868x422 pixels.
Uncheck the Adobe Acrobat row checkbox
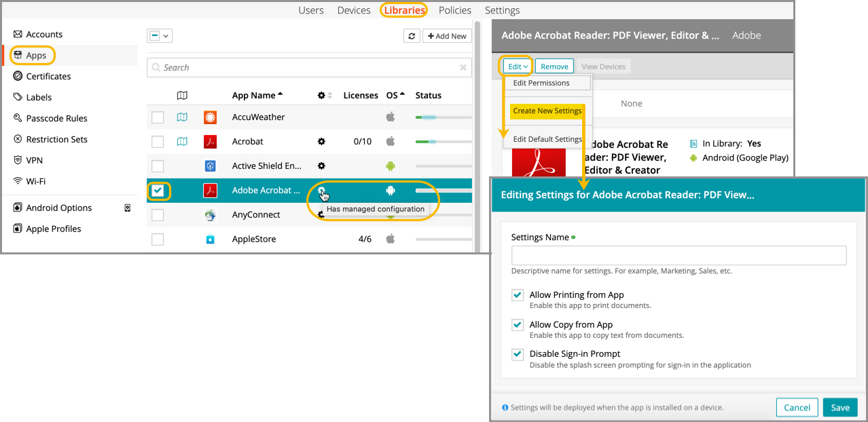(158, 191)
